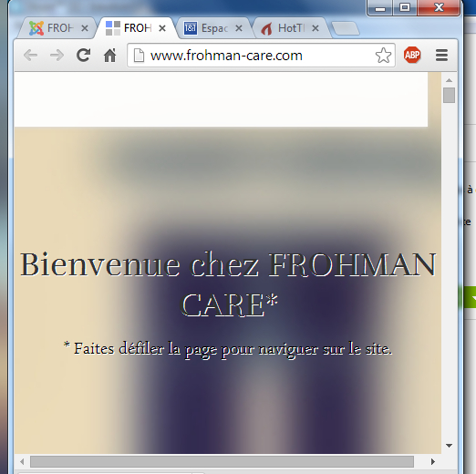The image size is (476, 474).
Task: Open the Adblock Plus extension icon
Action: pos(412,55)
